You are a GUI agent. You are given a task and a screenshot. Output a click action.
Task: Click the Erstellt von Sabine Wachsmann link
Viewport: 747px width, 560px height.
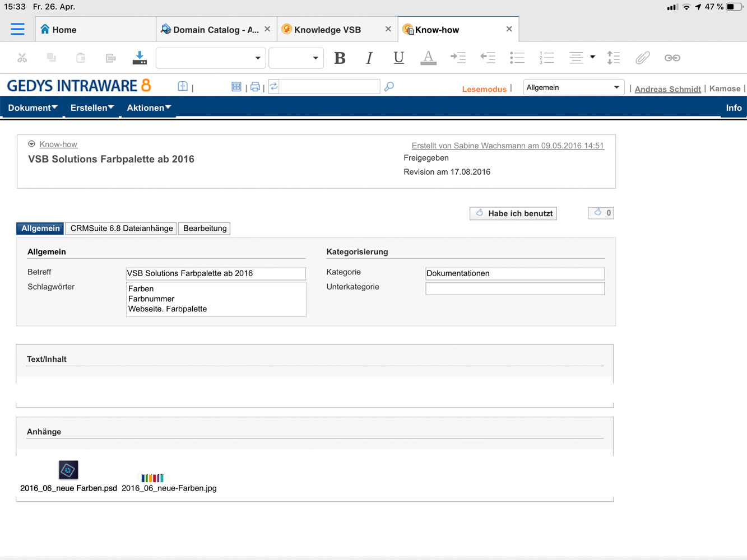click(x=508, y=146)
